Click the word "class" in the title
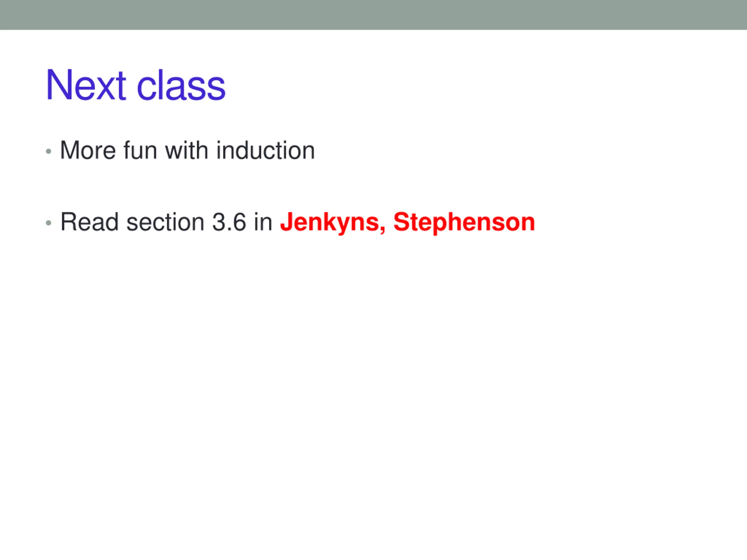 181,85
